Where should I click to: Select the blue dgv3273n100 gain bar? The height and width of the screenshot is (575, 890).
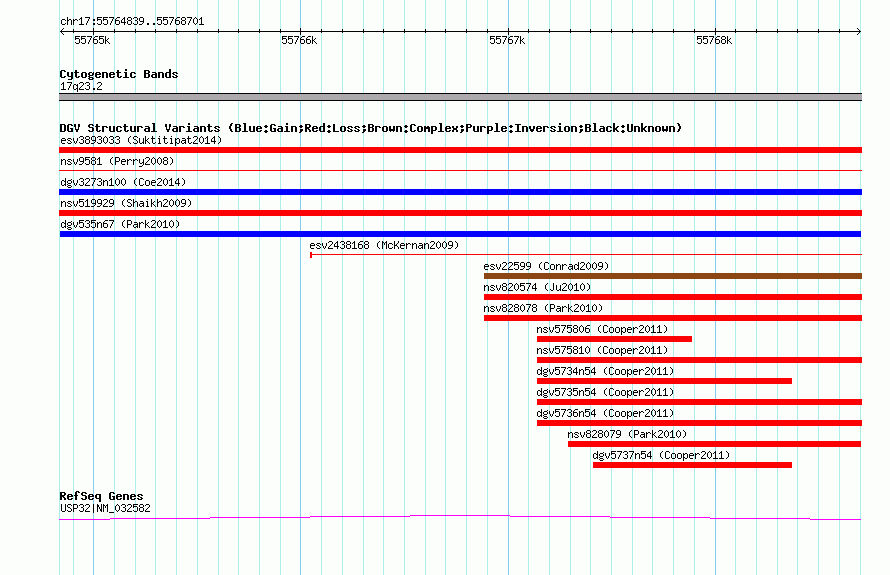pos(460,192)
